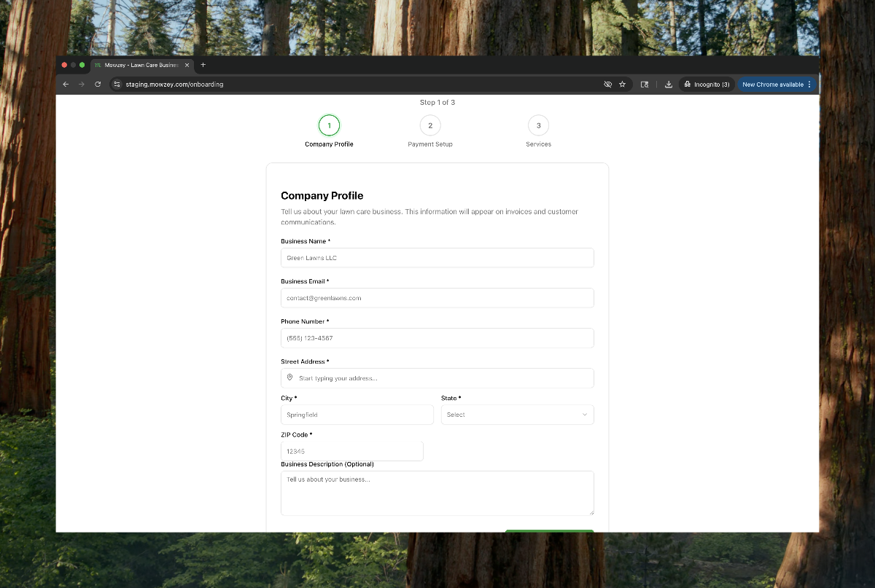Open a new browser tab
This screenshot has width=875, height=588.
(203, 65)
